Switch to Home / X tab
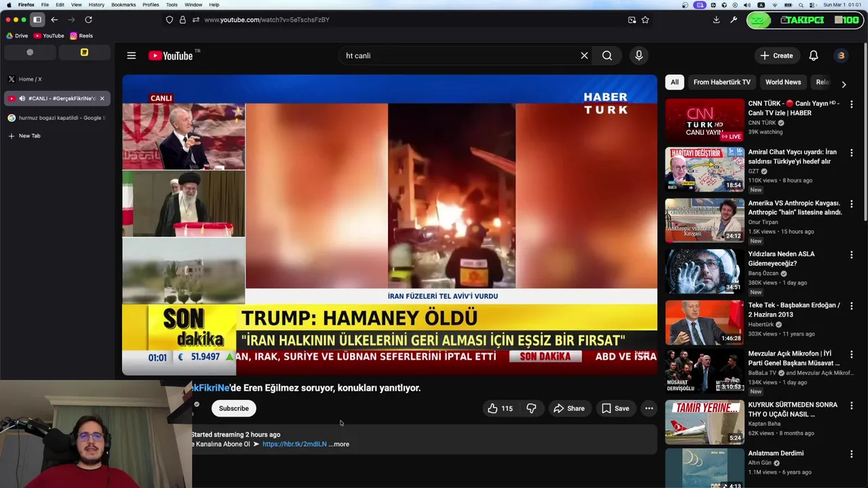The height and width of the screenshot is (488, 868). pyautogui.click(x=57, y=79)
